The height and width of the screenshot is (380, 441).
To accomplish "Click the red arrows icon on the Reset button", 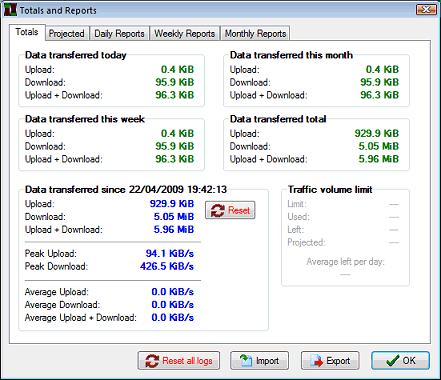I will pos(218,210).
